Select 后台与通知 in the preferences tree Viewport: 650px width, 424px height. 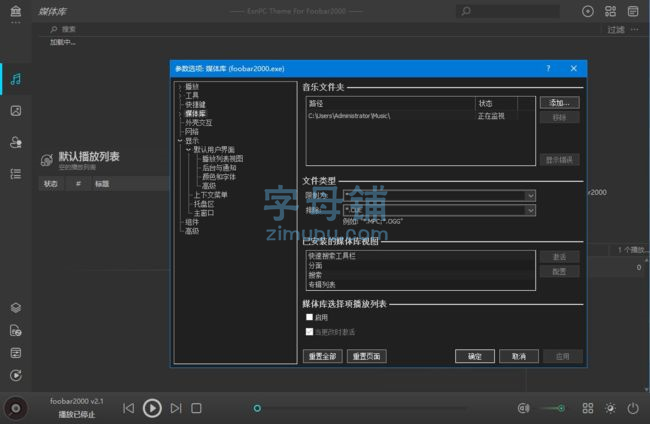click(x=219, y=168)
